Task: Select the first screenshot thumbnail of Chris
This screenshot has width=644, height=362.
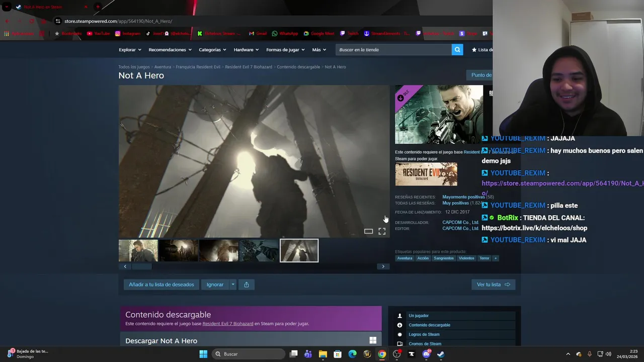Action: [138, 250]
